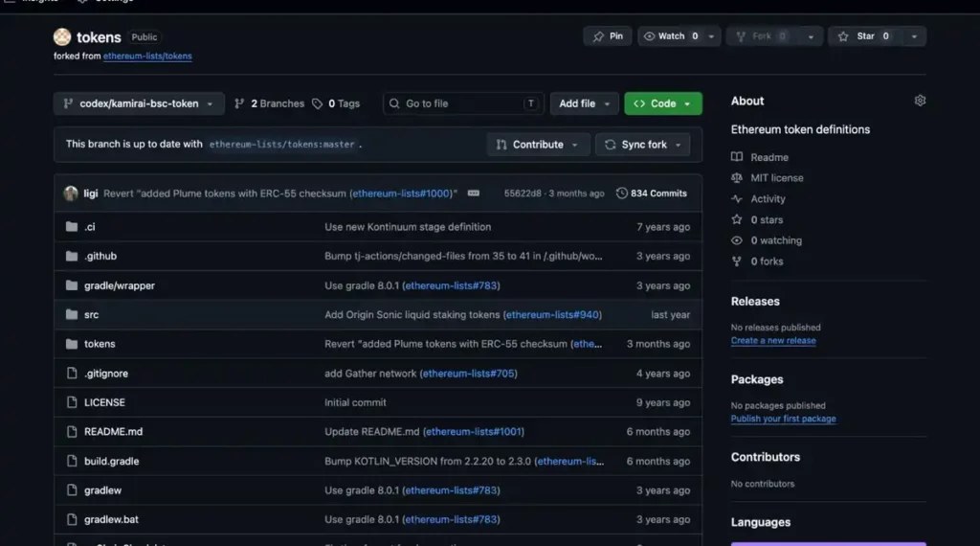Screen dimensions: 980x546
Task: Open the ethereum-lists/tokens upstream link
Action: click(x=147, y=56)
